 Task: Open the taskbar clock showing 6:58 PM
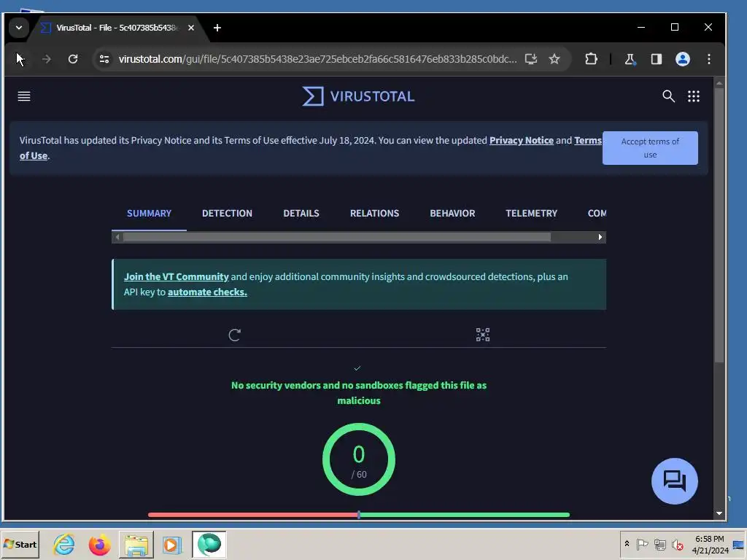coord(710,544)
